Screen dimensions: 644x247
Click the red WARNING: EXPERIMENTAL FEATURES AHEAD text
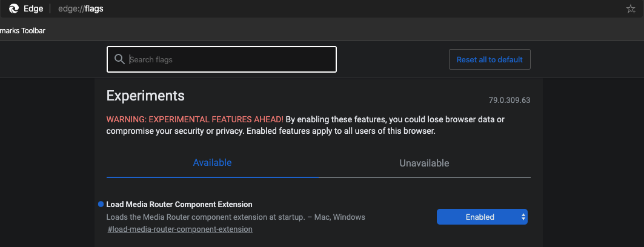pos(195,120)
